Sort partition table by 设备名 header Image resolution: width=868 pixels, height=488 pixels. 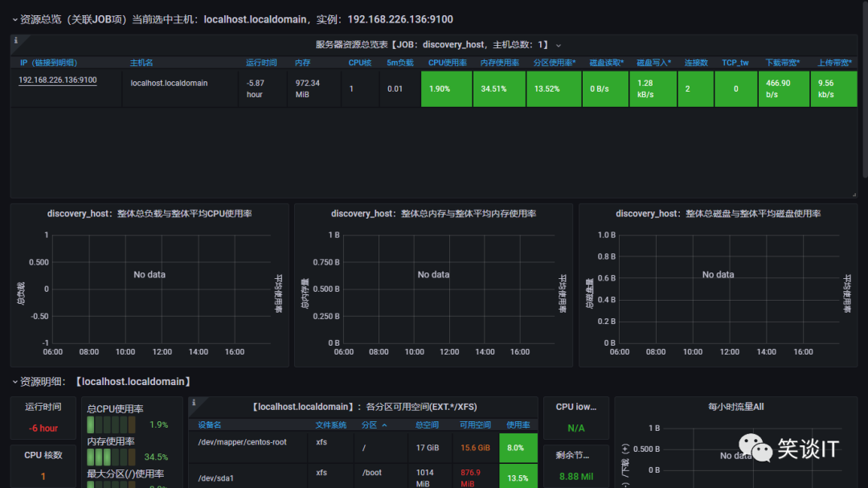pos(209,424)
